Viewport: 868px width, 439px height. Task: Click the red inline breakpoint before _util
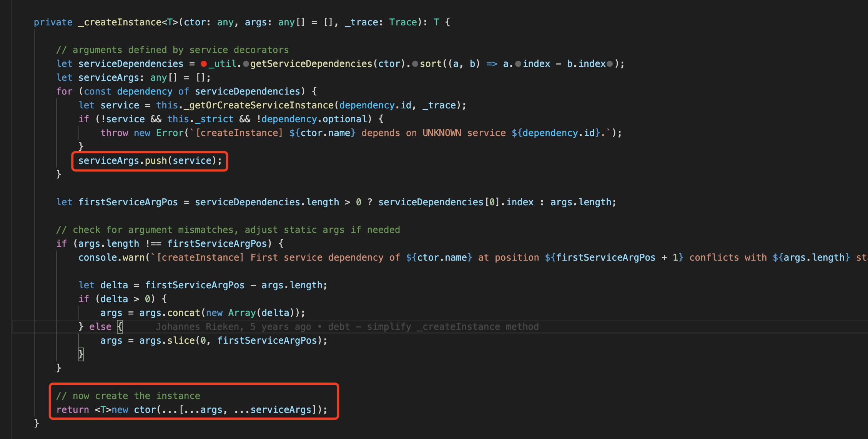point(204,64)
